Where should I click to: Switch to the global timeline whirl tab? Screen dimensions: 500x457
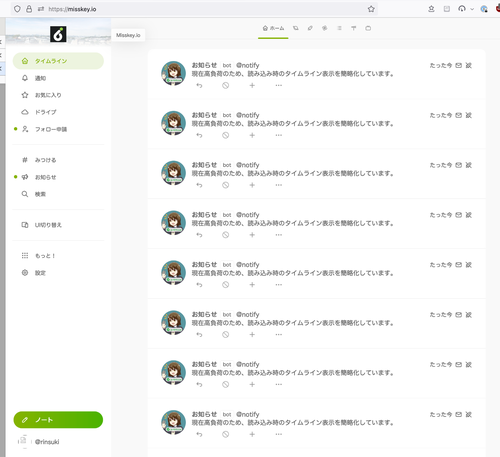324,28
